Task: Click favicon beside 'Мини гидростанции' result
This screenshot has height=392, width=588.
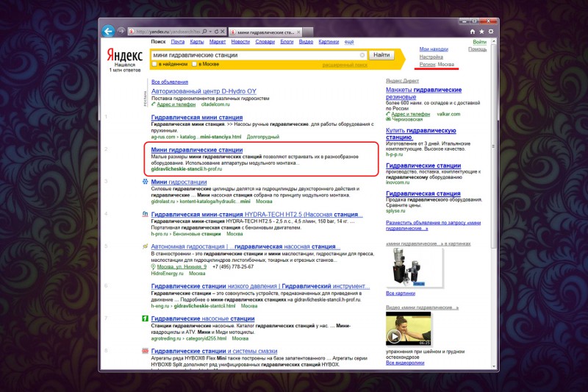Action: [x=145, y=182]
